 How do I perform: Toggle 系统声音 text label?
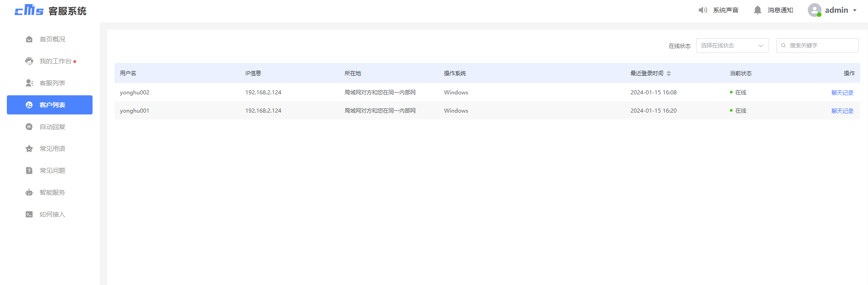coord(726,10)
